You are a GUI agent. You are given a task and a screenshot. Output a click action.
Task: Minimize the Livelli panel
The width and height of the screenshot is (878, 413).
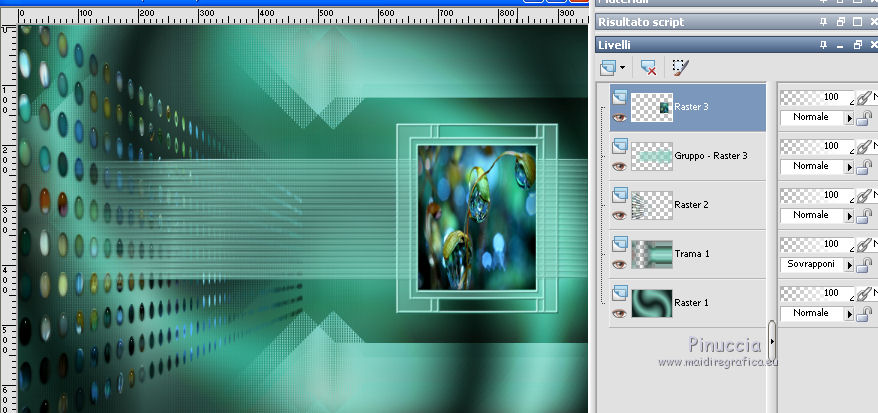840,46
